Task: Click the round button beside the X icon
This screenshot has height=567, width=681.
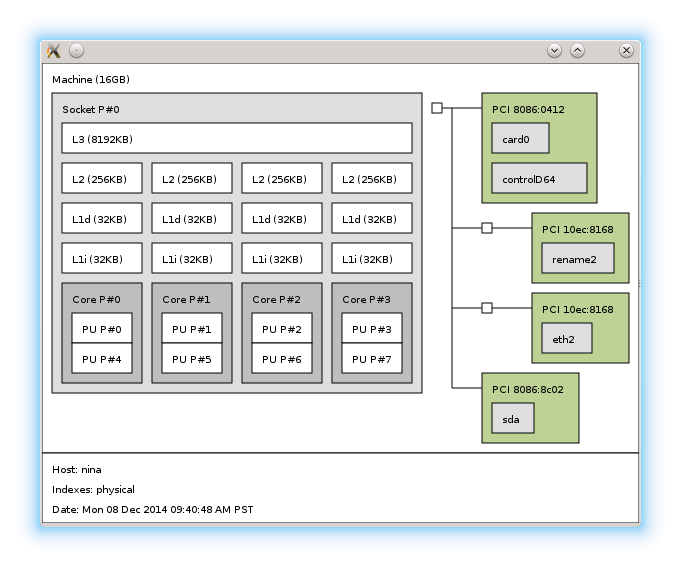Action: click(77, 51)
